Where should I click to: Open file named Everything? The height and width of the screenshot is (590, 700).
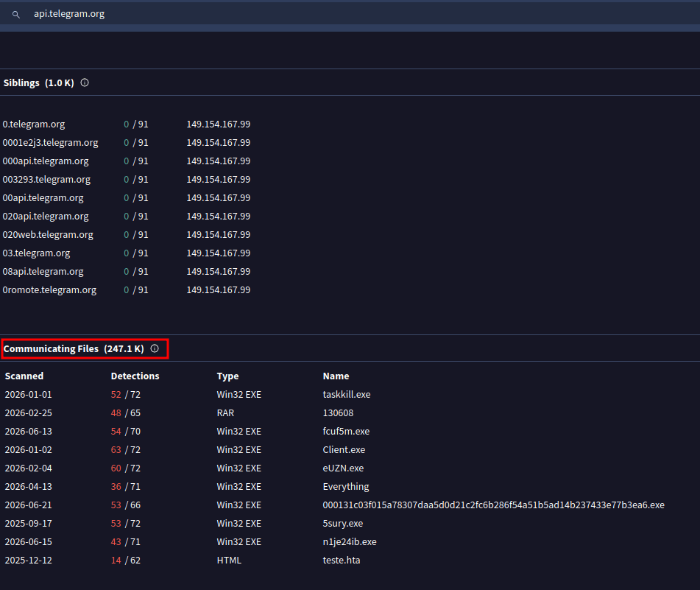(x=345, y=486)
